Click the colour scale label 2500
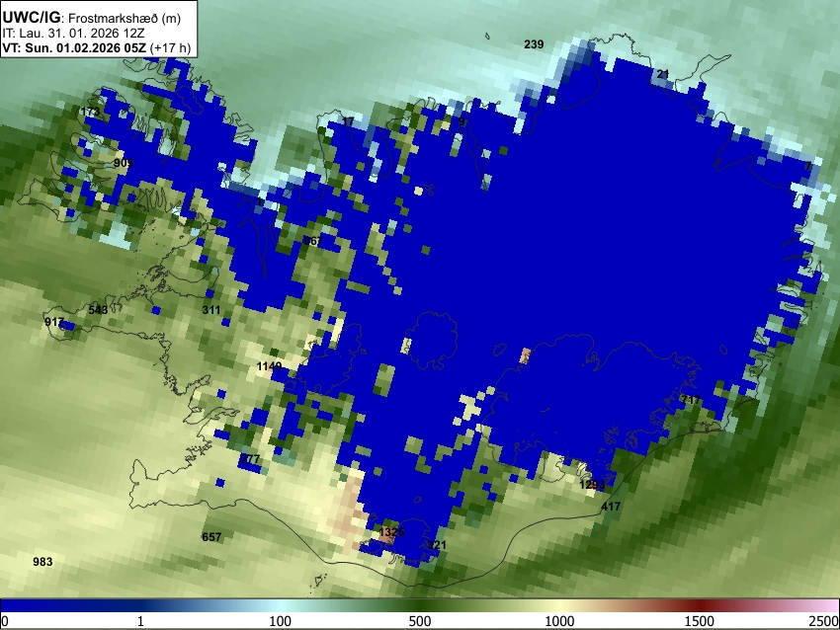The height and width of the screenshot is (630, 840). (824, 621)
